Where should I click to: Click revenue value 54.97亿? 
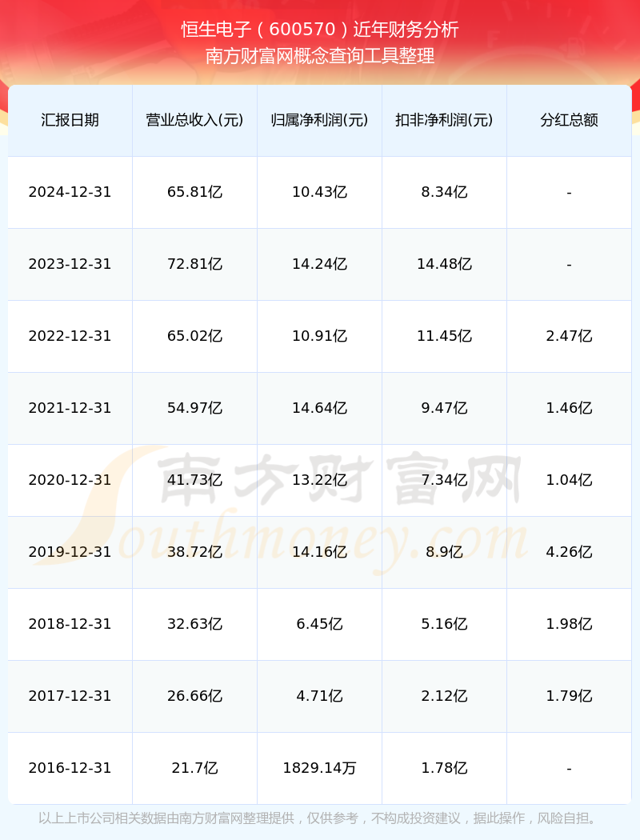195,408
